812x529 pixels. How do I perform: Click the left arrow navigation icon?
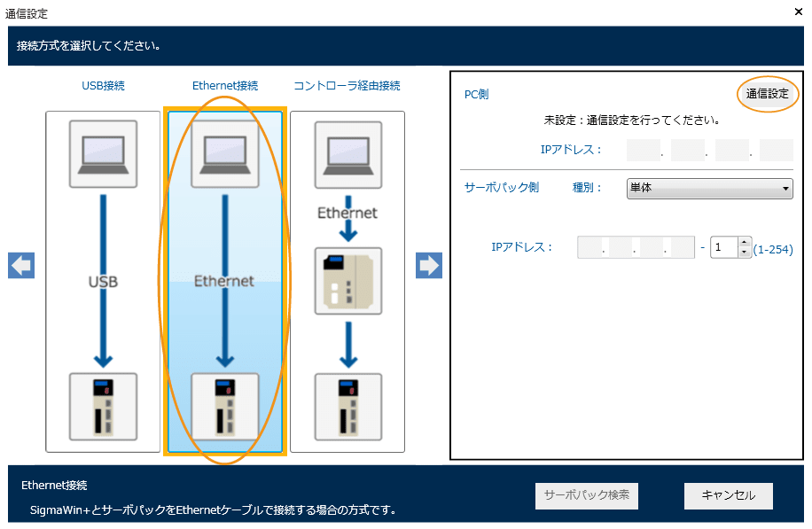pyautogui.click(x=21, y=266)
